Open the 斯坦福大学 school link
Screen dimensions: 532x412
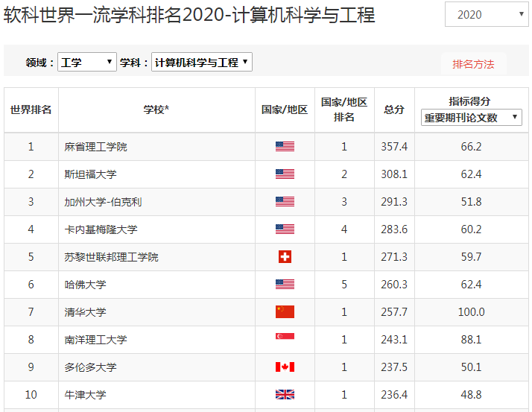pos(90,174)
